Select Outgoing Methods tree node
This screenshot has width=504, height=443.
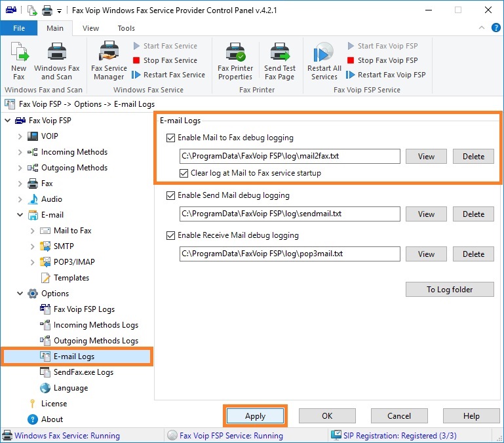pos(74,168)
